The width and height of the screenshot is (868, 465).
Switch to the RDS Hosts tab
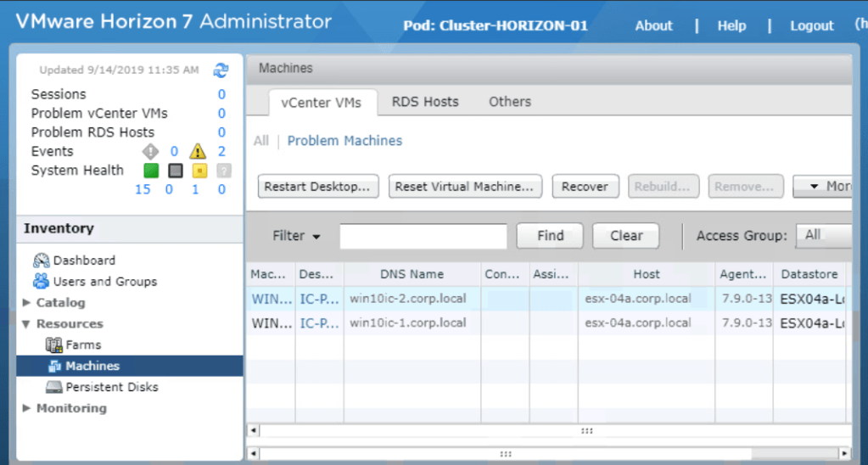pyautogui.click(x=424, y=102)
